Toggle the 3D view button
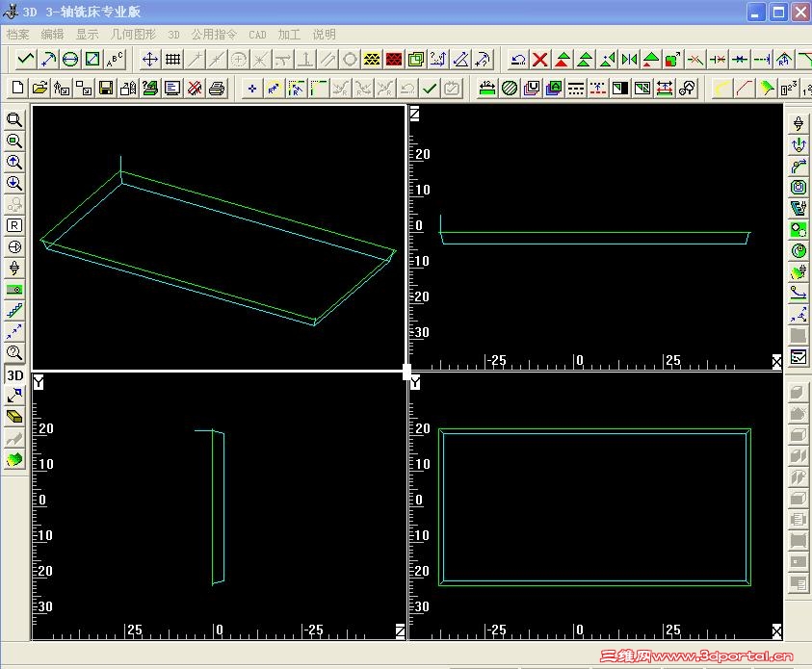 click(14, 374)
